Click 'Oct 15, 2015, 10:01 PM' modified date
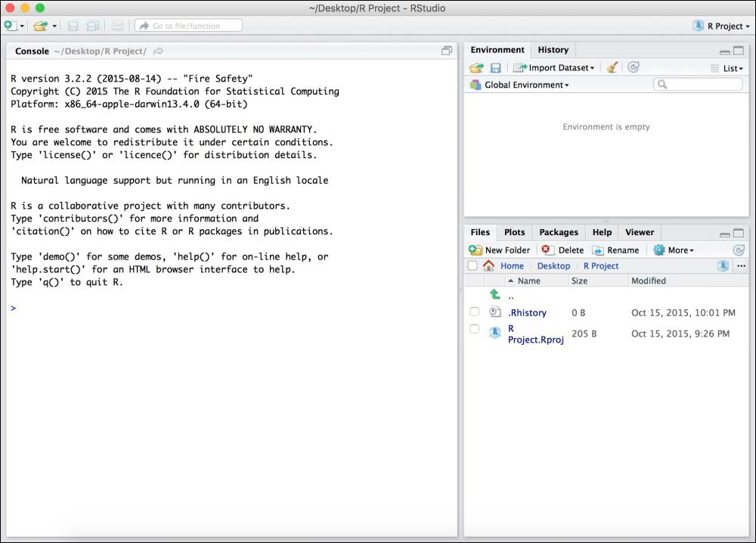The image size is (756, 543). click(x=683, y=312)
